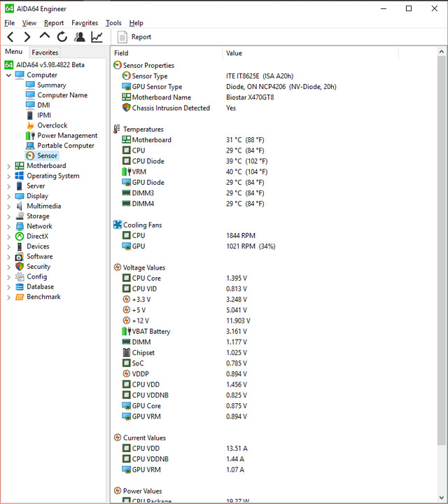
Task: Click the 1844 RPM CPU fan value
Action: pyautogui.click(x=241, y=236)
